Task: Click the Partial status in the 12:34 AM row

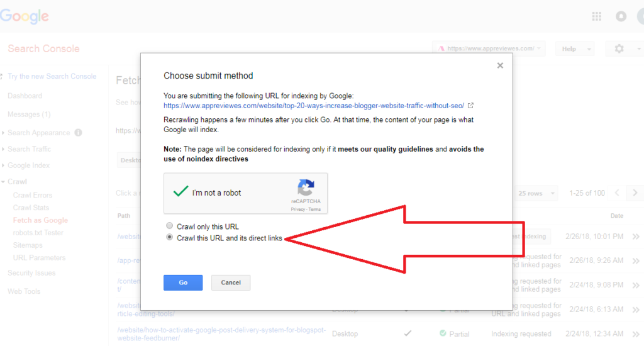Action: click(x=459, y=334)
